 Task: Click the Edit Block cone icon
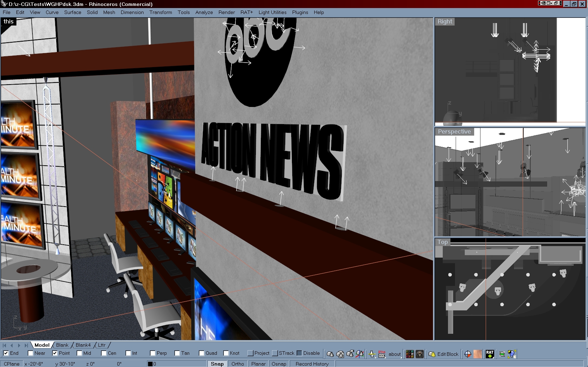point(432,354)
